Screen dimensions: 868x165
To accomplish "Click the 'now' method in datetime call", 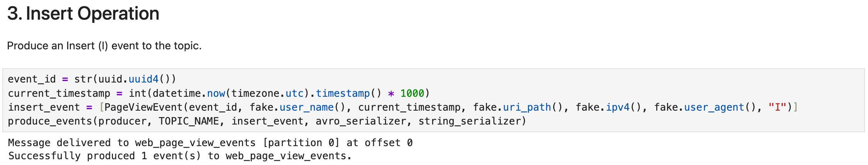I will (216, 93).
